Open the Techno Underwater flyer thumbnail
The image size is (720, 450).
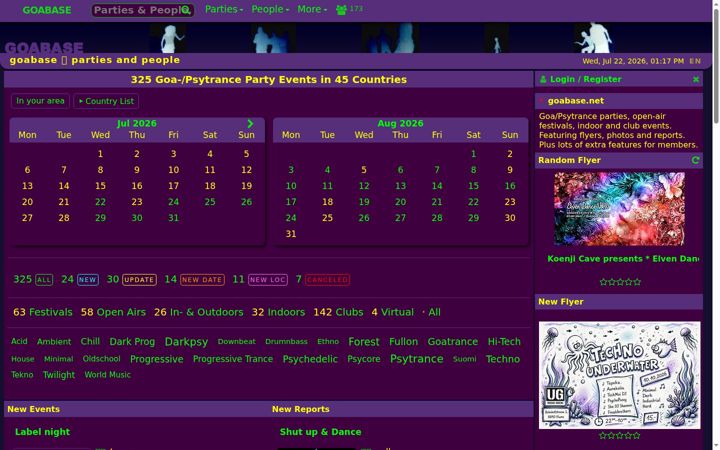pyautogui.click(x=619, y=375)
